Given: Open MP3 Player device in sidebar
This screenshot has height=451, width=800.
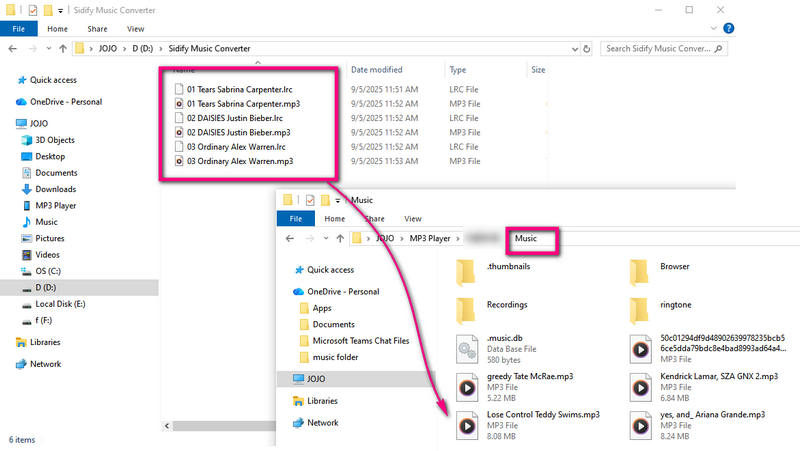Looking at the screenshot, I should 56,206.
